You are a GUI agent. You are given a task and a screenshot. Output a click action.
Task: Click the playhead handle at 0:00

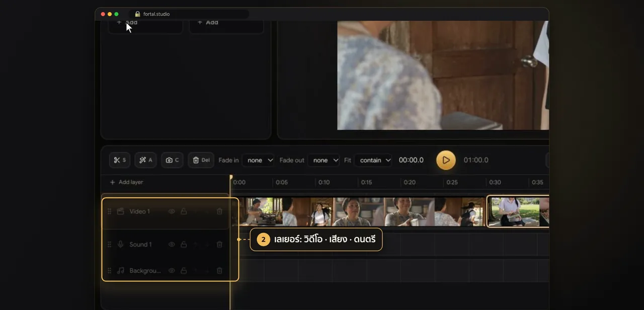231,177
